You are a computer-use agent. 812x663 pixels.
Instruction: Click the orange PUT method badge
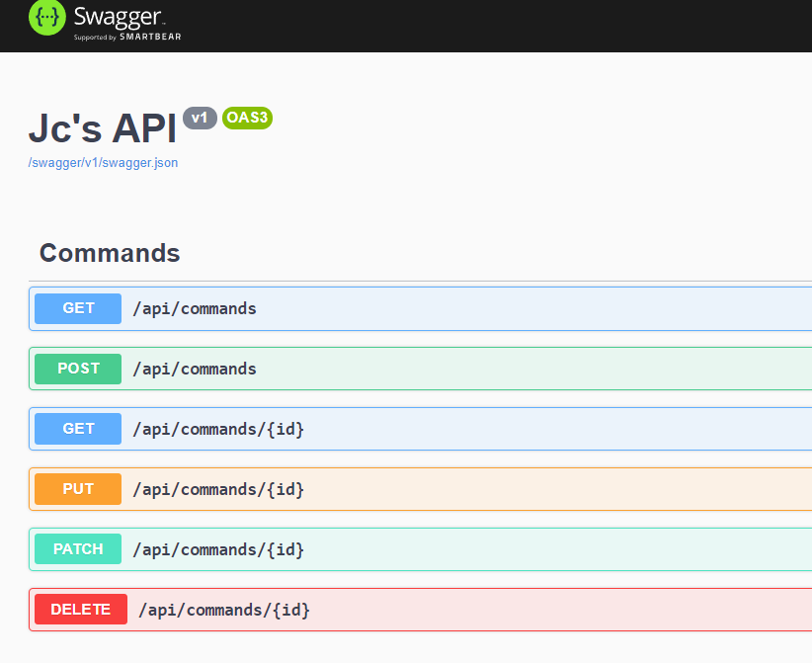78,489
